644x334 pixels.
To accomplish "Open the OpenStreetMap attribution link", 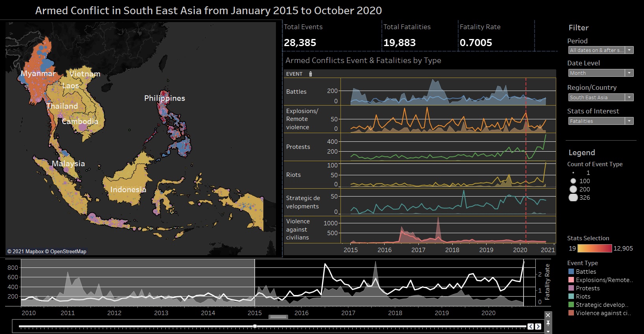I will tap(66, 251).
